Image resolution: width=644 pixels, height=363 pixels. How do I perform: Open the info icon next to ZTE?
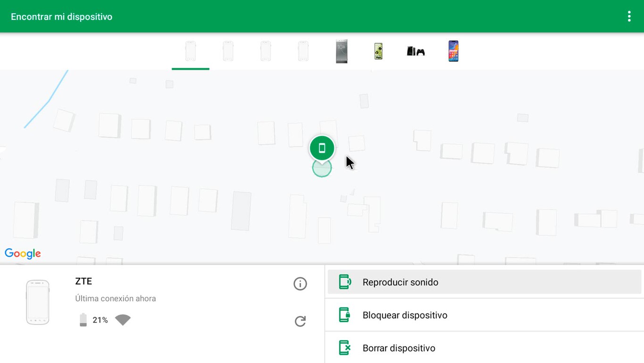pos(300,284)
